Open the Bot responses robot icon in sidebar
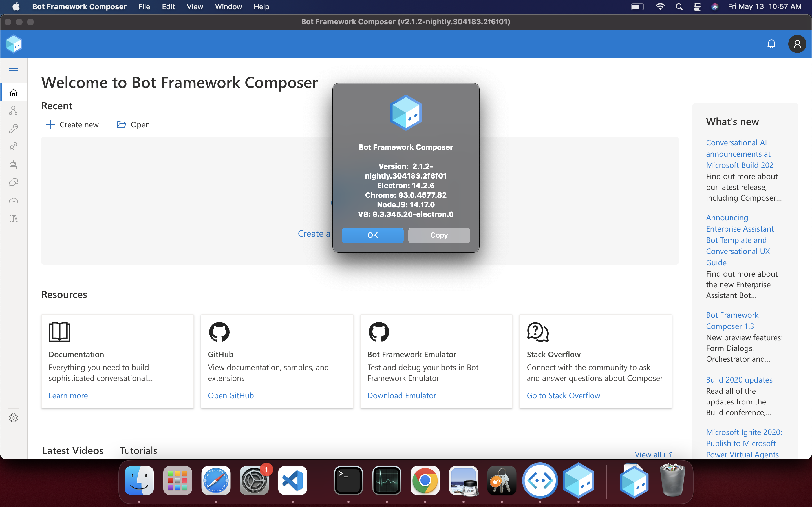Image resolution: width=812 pixels, height=507 pixels. [x=14, y=165]
